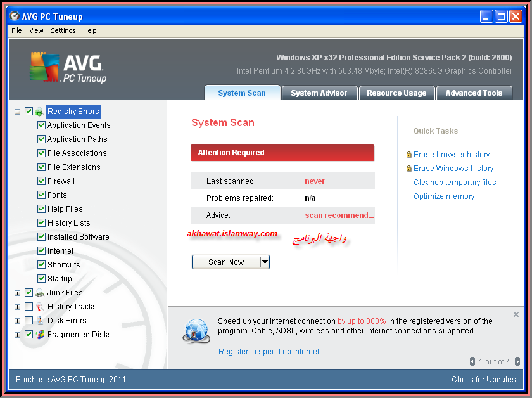Screen dimensions: 532x398
Task: Toggle the Fragmented Disks checkbox
Action: [29, 335]
